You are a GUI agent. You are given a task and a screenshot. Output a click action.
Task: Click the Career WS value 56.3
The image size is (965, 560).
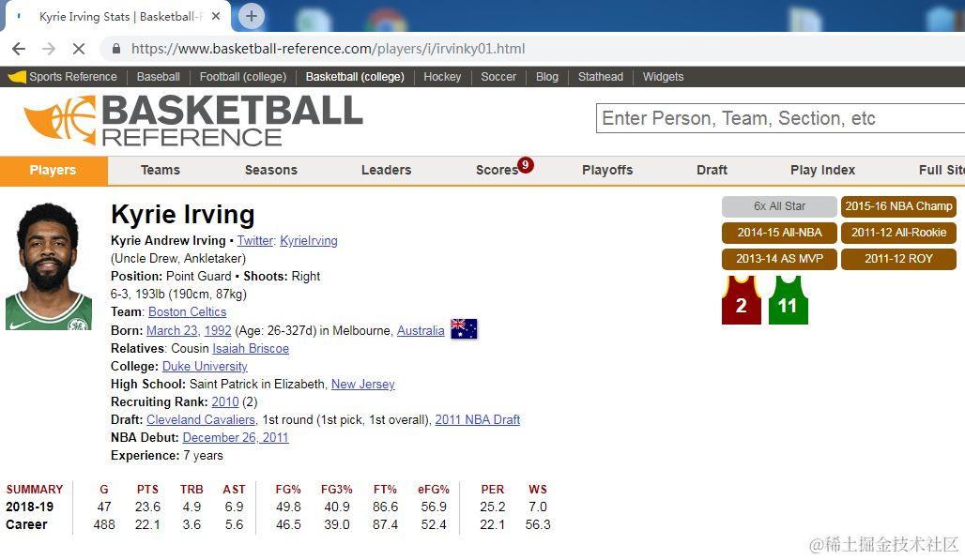click(x=538, y=524)
